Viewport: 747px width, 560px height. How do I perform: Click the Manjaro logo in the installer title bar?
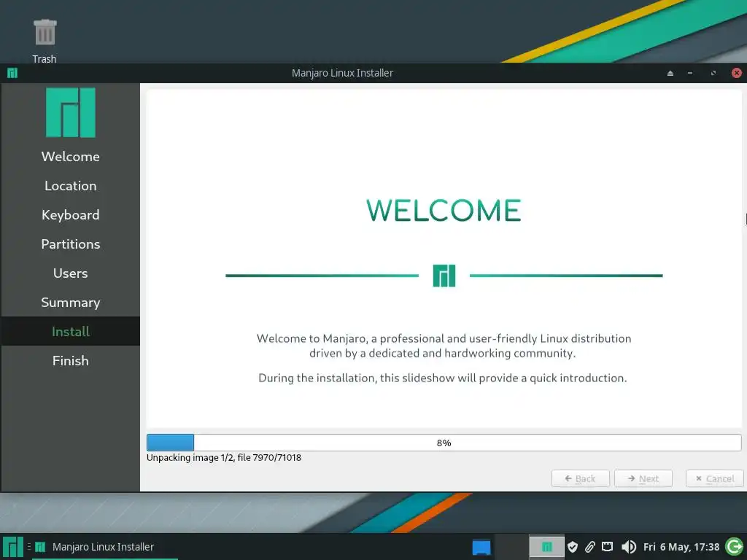point(12,73)
